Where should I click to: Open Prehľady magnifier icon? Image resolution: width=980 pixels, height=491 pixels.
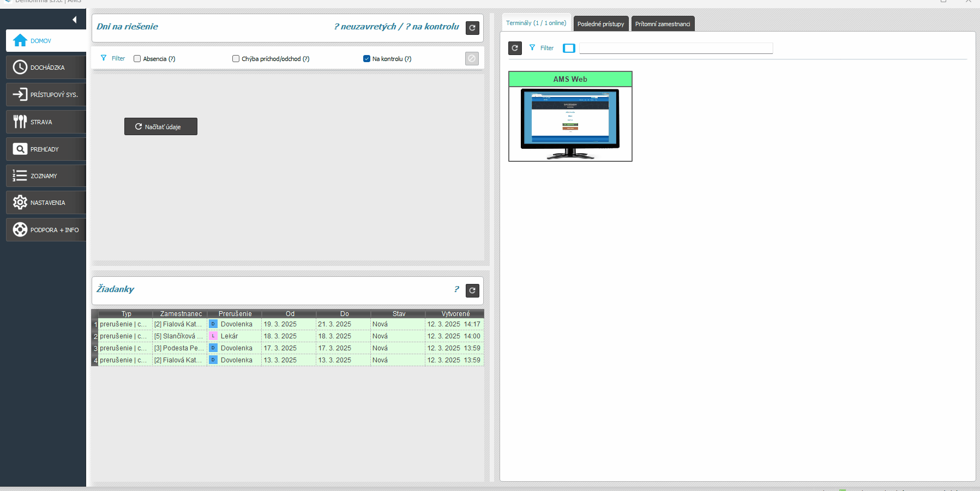pos(20,149)
